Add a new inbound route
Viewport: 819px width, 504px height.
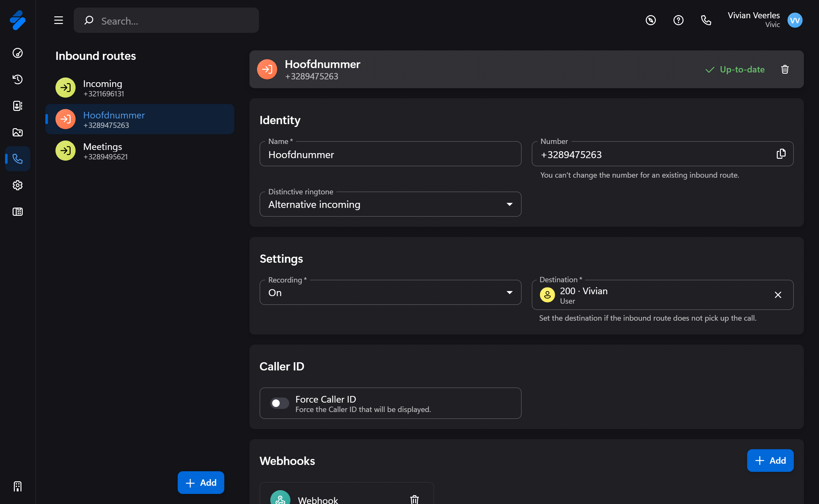point(201,482)
